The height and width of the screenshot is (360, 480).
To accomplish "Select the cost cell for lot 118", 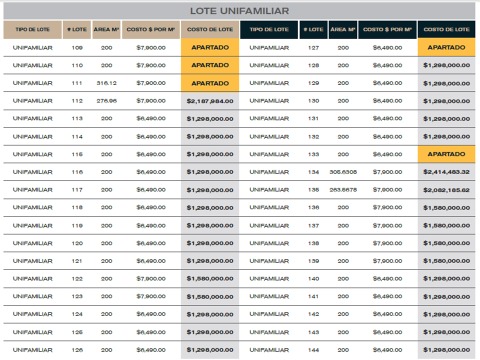I will pos(210,208).
